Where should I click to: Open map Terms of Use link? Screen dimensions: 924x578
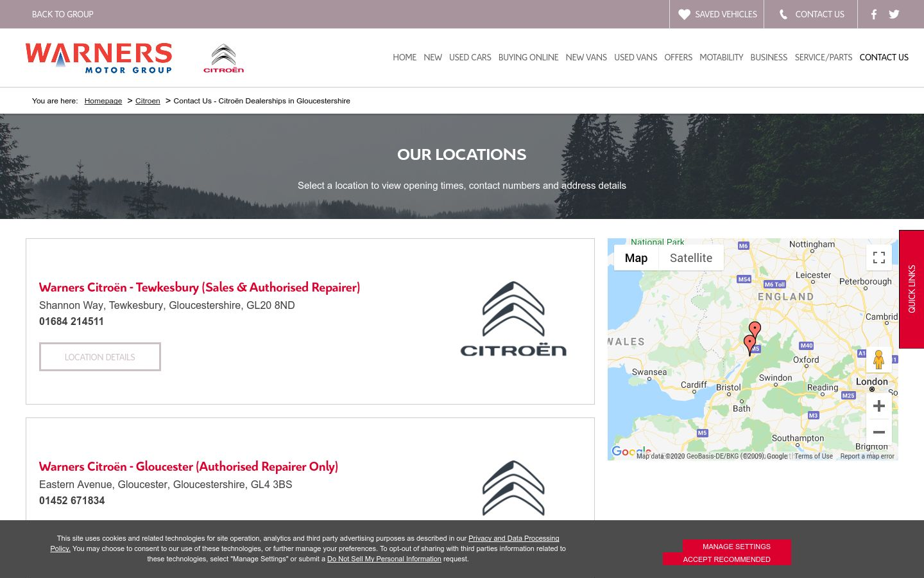(x=814, y=456)
